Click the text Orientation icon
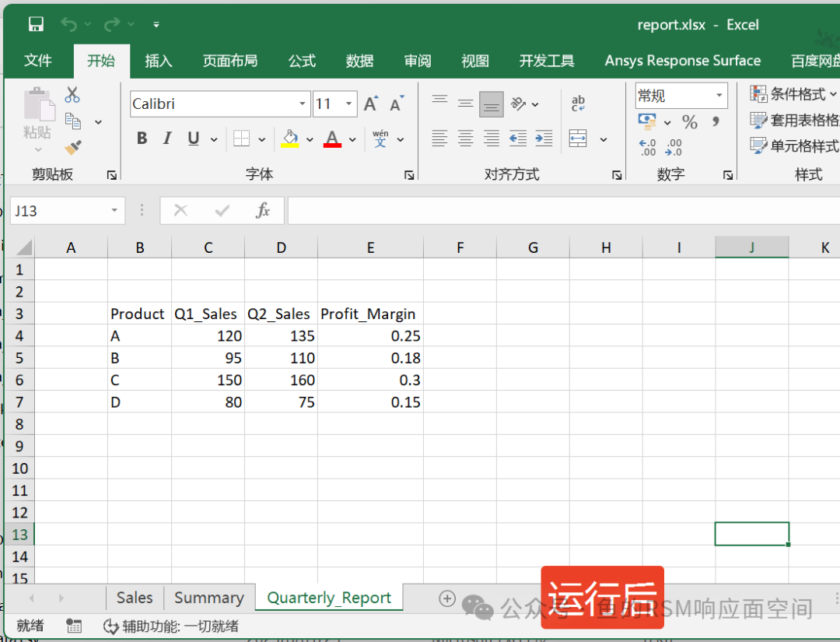The height and width of the screenshot is (642, 840). click(x=518, y=103)
